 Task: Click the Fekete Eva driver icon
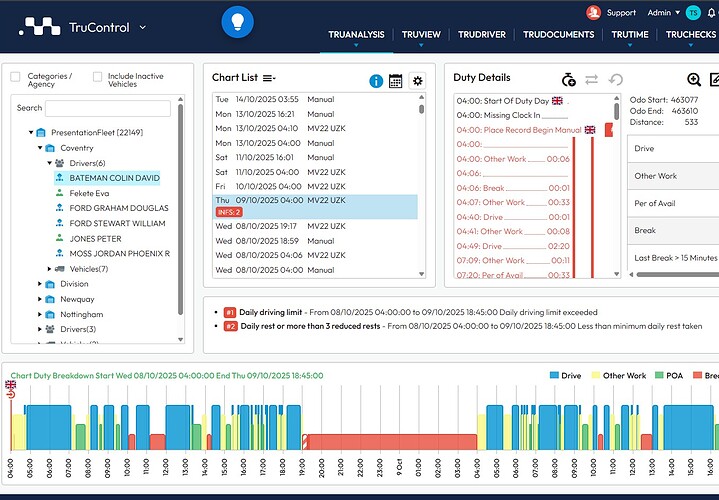click(x=60, y=193)
